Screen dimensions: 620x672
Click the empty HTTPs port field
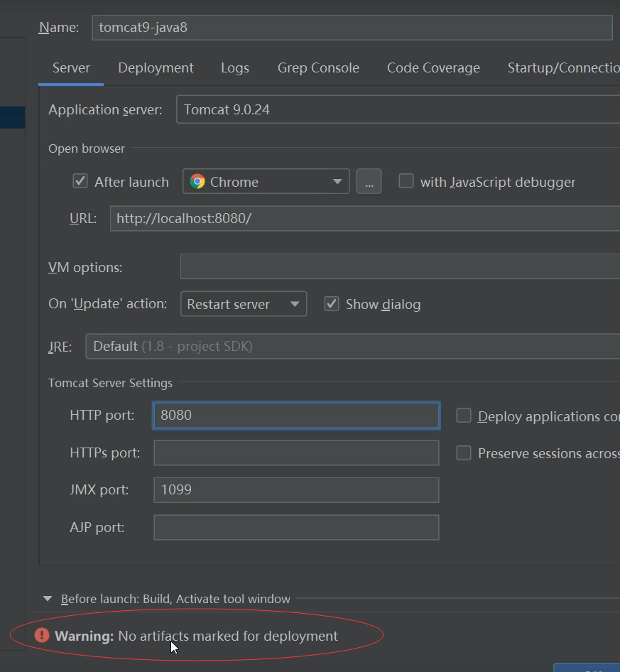pos(296,452)
